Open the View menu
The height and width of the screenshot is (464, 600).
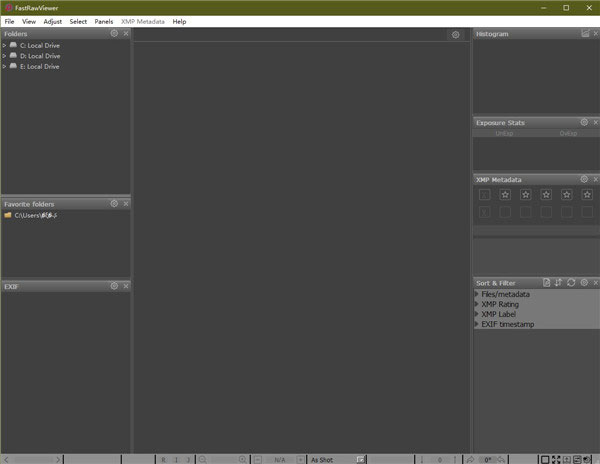click(x=29, y=21)
